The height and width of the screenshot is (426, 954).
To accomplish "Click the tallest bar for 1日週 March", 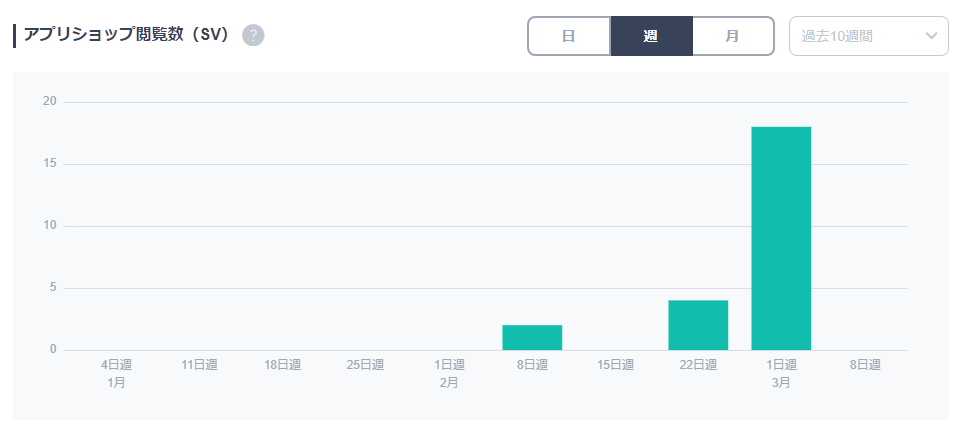I will 781,238.
